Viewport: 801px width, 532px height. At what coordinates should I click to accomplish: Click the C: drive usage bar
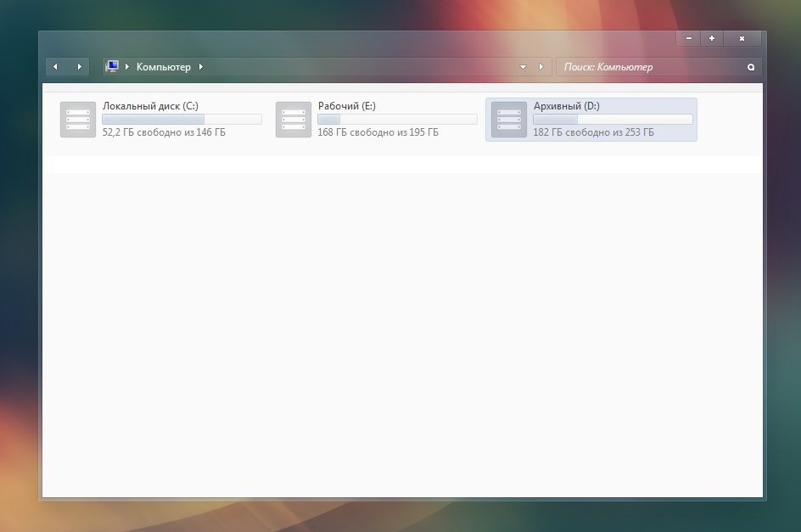click(x=182, y=119)
